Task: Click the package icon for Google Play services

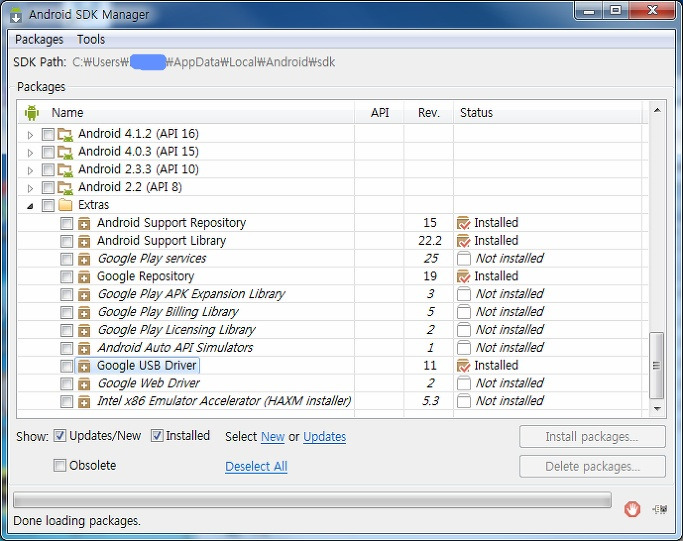Action: pos(84,259)
